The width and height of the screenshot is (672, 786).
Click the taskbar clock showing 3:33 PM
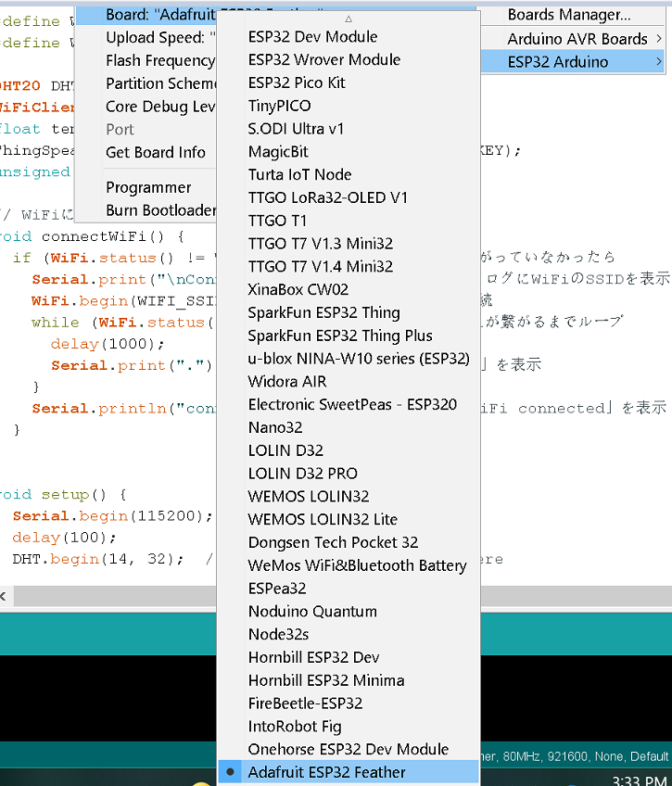pos(640,780)
